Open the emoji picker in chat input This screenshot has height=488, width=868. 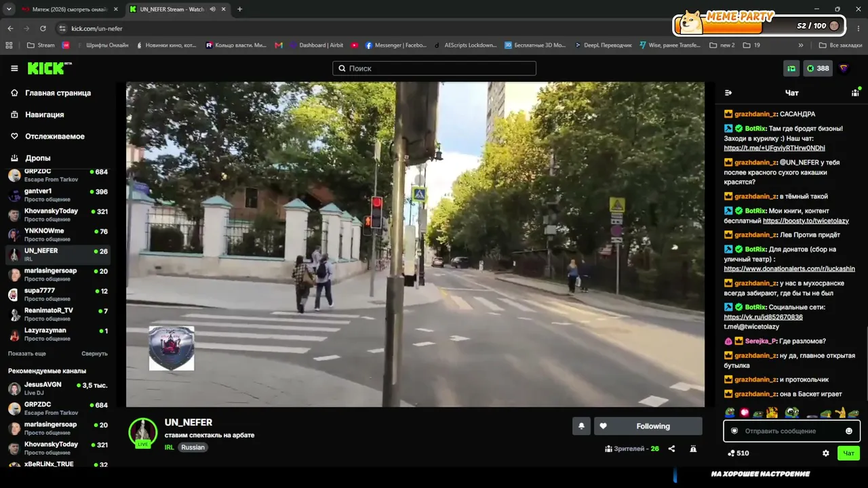coord(849,431)
